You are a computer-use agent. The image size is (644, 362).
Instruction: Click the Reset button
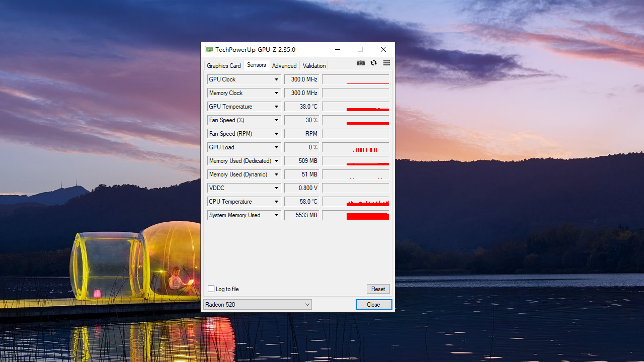[378, 289]
